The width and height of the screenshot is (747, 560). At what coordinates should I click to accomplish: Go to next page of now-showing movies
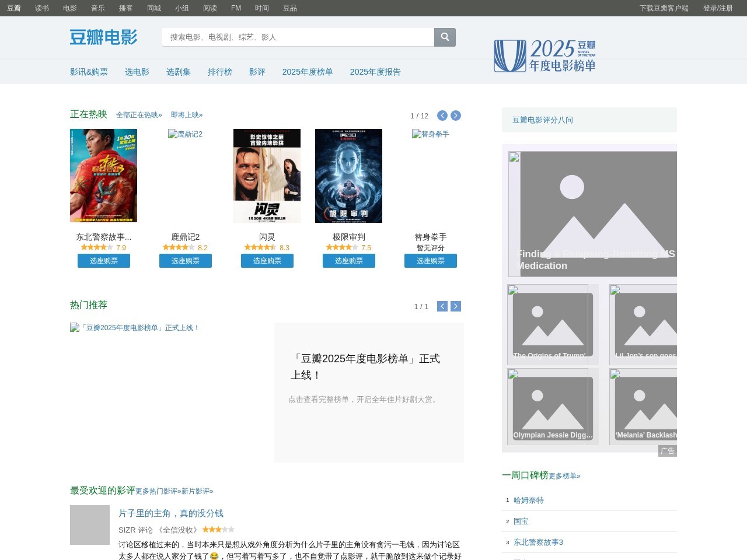tap(456, 116)
